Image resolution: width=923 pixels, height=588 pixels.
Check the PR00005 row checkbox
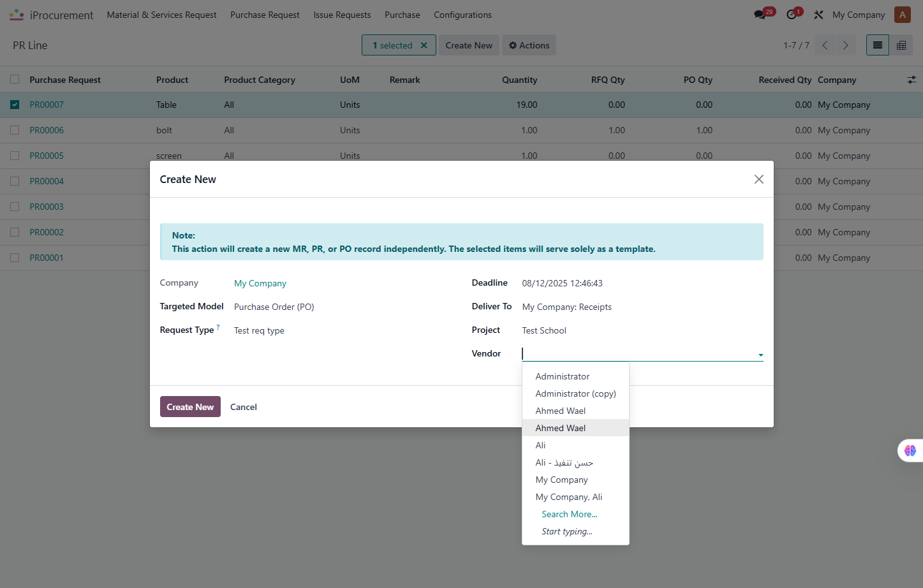[15, 156]
